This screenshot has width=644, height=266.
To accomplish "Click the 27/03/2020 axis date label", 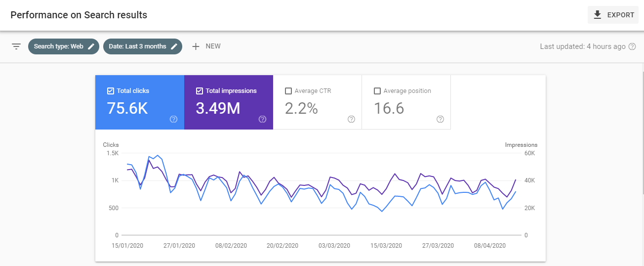I will [x=438, y=246].
